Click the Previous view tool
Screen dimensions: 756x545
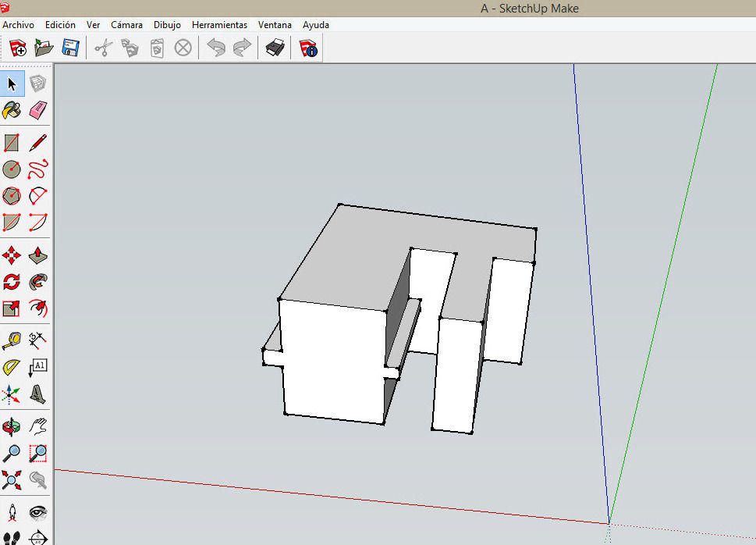point(37,480)
